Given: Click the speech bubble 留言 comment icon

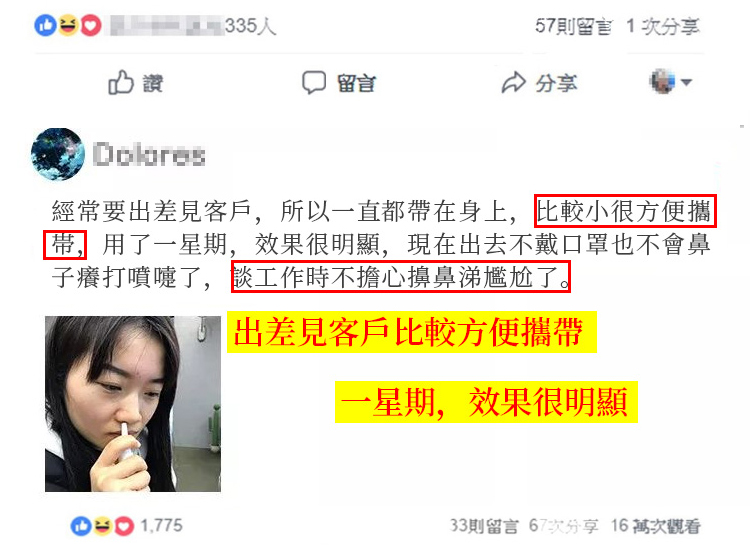Looking at the screenshot, I should click(314, 82).
